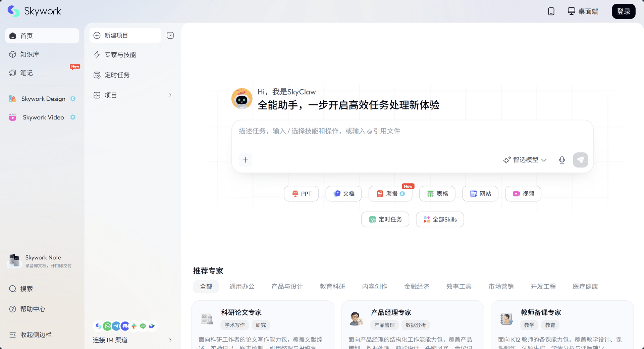Click the Skywork Video pink app icon
The image size is (644, 349).
pyautogui.click(x=13, y=117)
